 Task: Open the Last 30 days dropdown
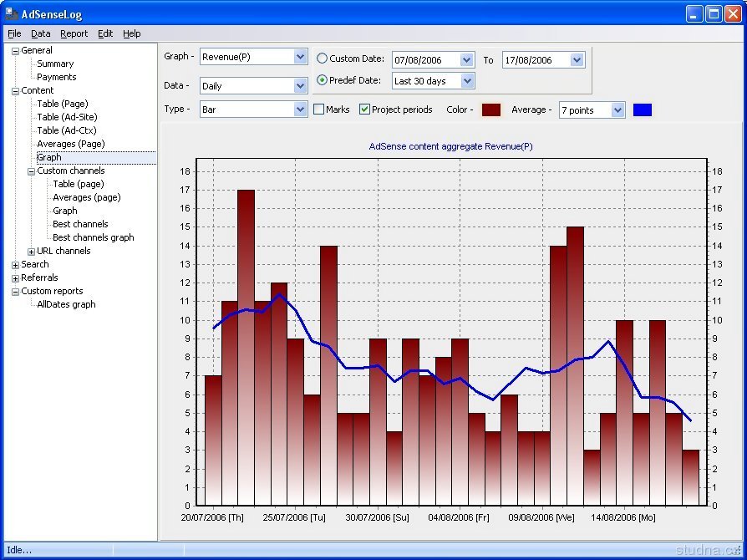tap(467, 81)
